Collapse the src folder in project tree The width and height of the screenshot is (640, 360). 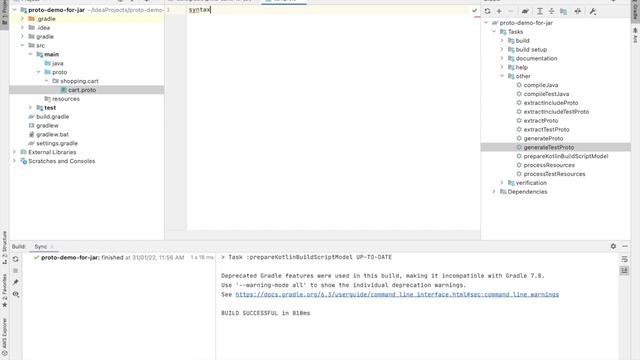22,45
